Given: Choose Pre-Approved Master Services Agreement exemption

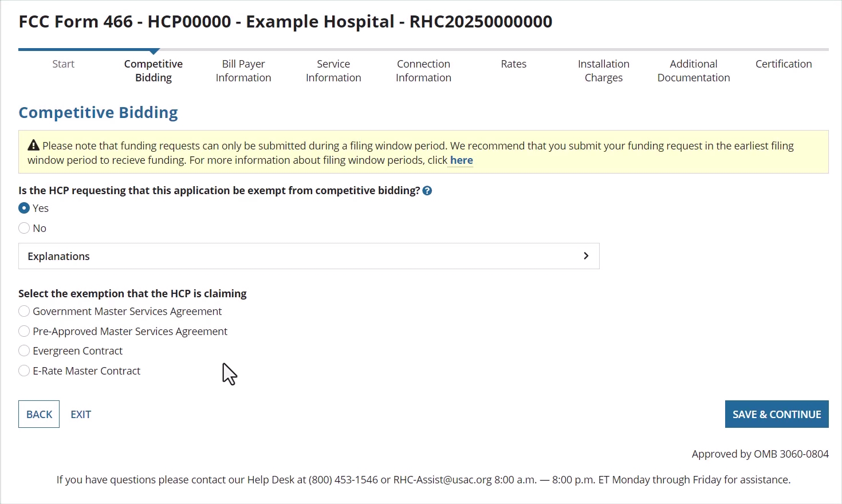Looking at the screenshot, I should click(x=24, y=331).
